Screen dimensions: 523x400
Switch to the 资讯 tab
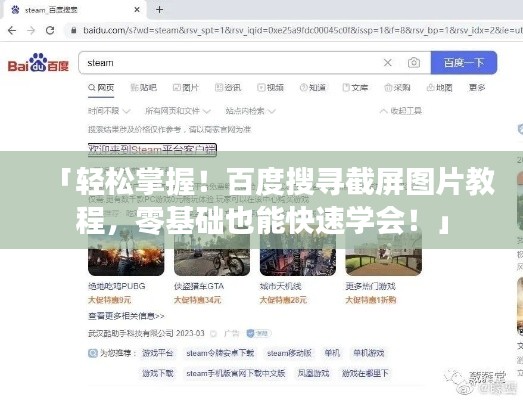pyautogui.click(x=228, y=87)
